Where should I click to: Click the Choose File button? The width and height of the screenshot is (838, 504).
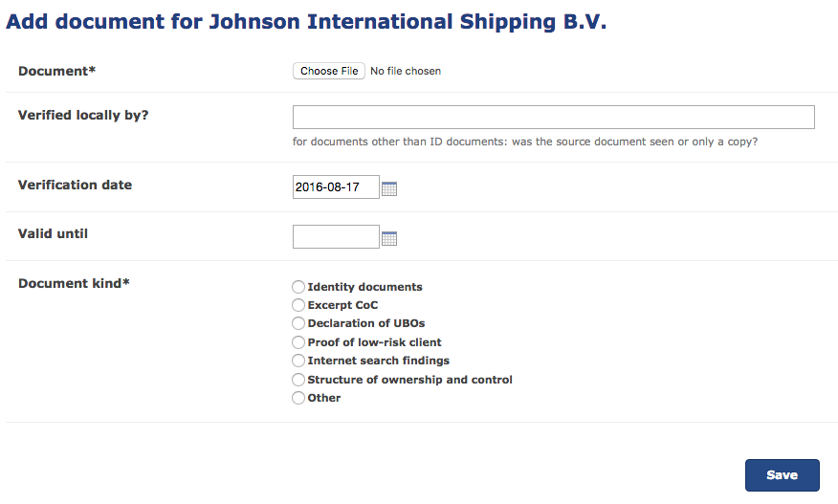[329, 71]
